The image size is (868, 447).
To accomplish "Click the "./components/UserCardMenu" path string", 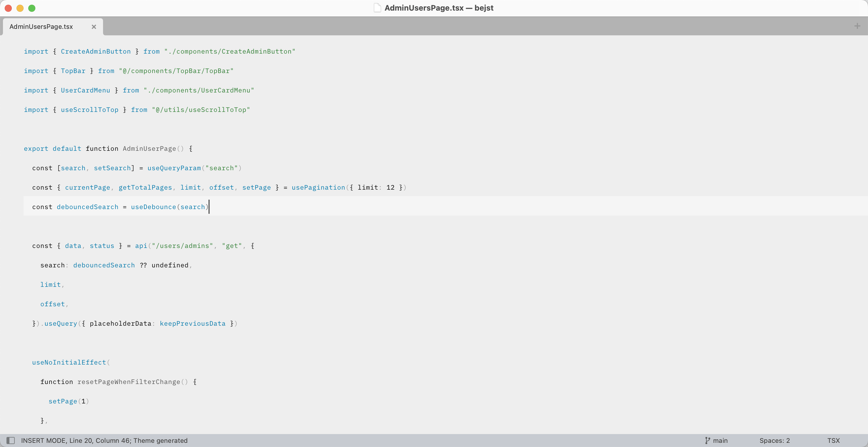I will click(199, 90).
